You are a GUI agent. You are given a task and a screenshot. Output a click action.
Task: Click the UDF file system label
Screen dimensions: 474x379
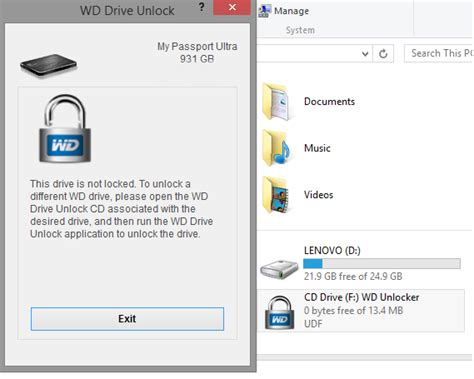pos(313,324)
